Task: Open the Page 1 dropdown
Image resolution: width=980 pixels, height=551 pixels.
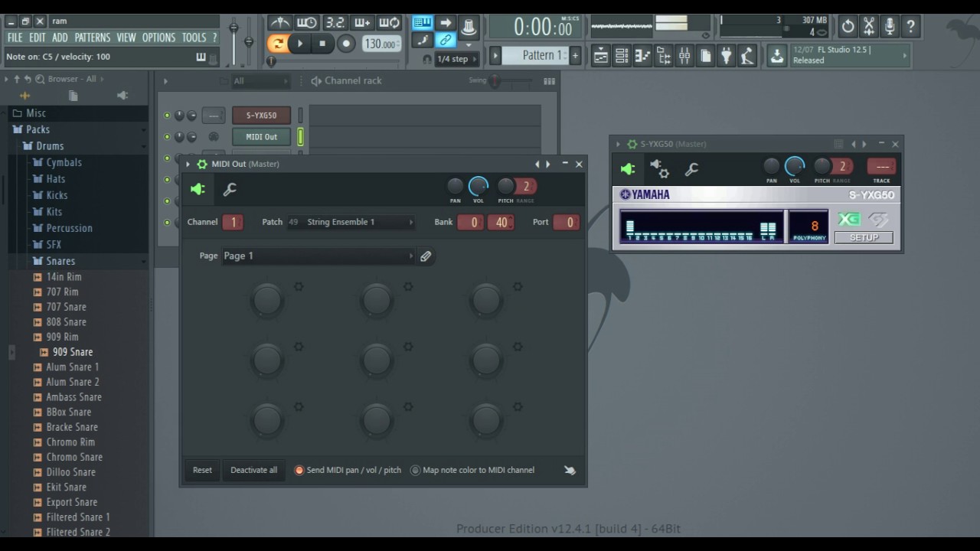Action: 318,256
